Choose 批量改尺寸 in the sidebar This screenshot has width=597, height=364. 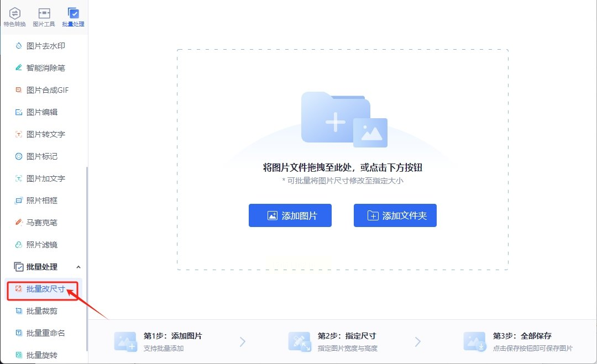[43, 289]
